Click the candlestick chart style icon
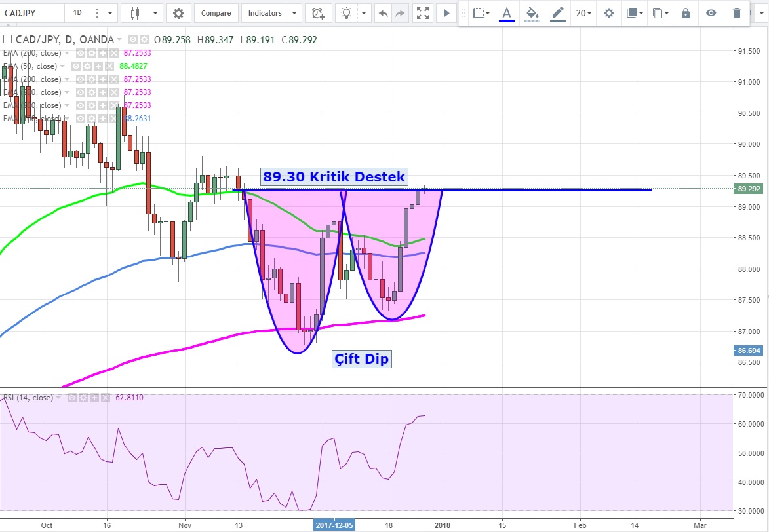Image resolution: width=769 pixels, height=532 pixels. [x=136, y=13]
